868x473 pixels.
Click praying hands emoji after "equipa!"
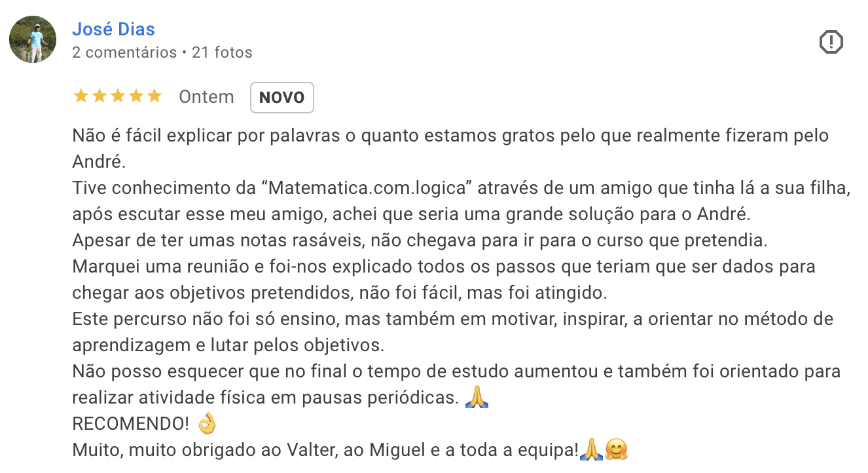pos(591,450)
